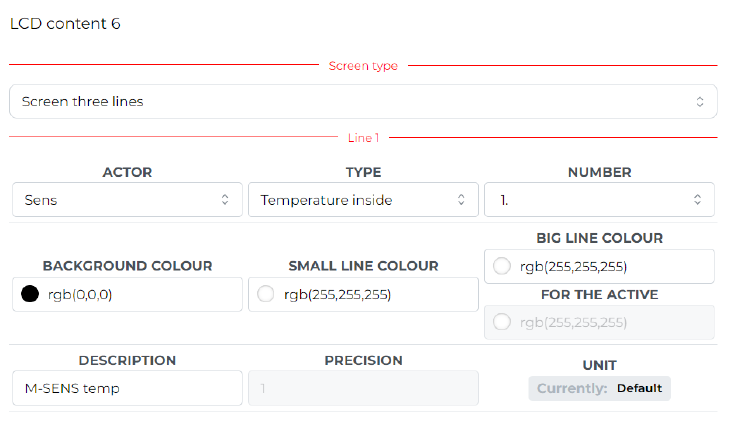Click the up-down arrows icon in TYPE select

[461, 200]
